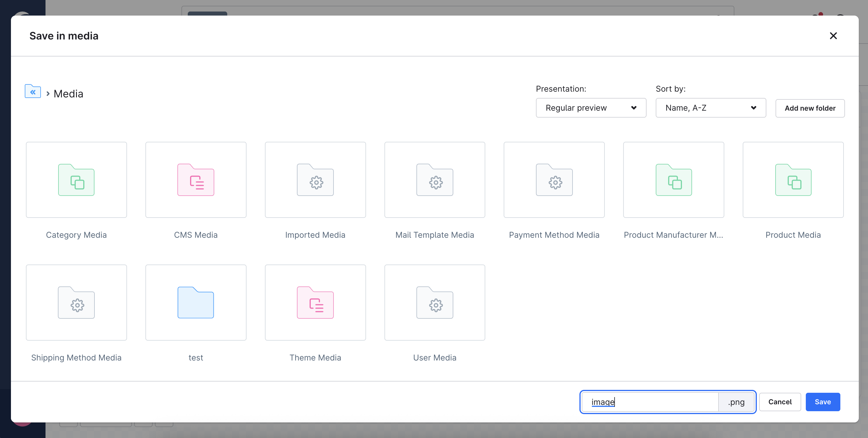
Task: Open the Category Media folder icon
Action: click(x=76, y=180)
